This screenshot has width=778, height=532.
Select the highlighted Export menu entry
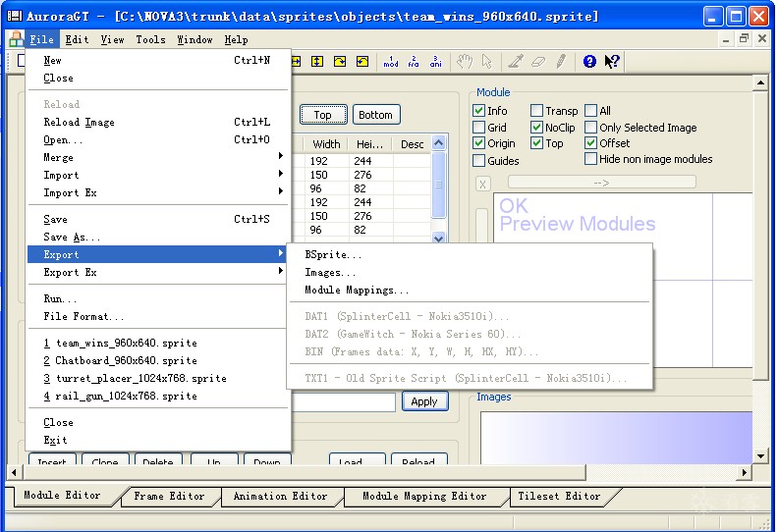pos(158,254)
